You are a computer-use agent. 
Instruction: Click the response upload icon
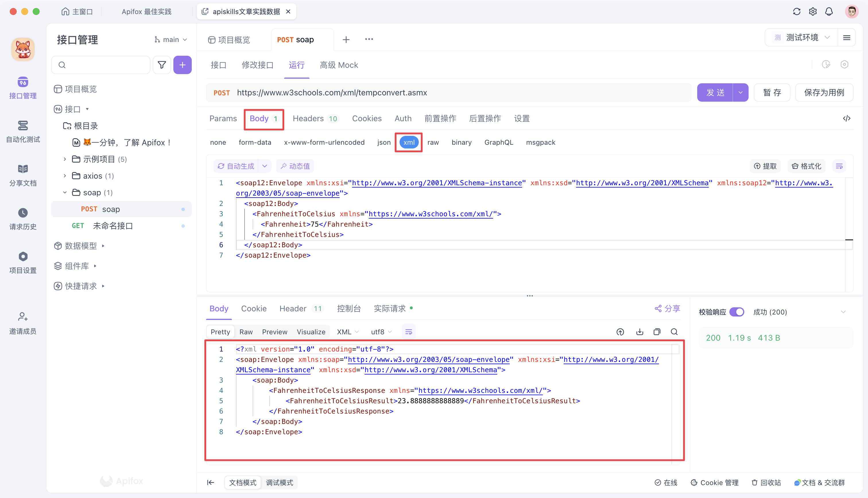620,332
